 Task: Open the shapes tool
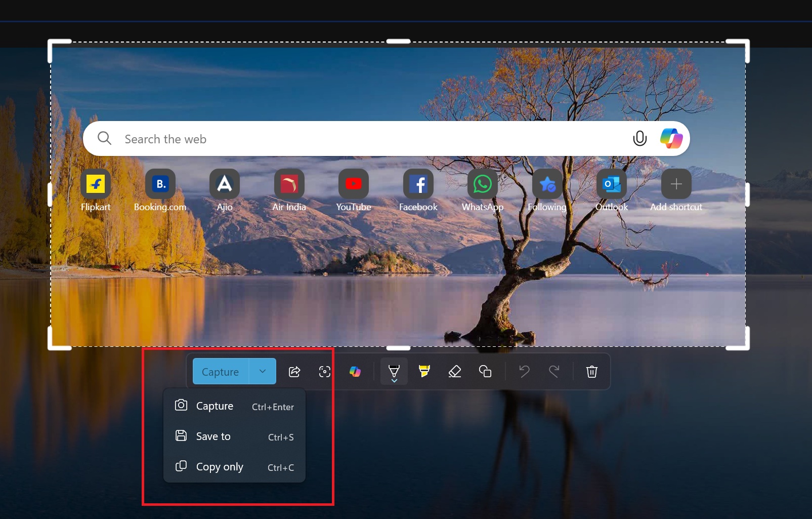(x=485, y=372)
